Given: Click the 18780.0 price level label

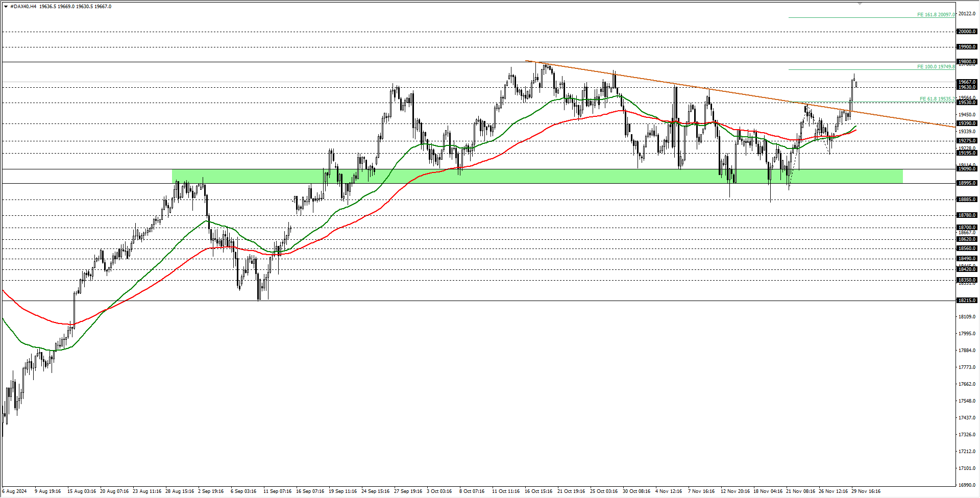Looking at the screenshot, I should point(967,215).
